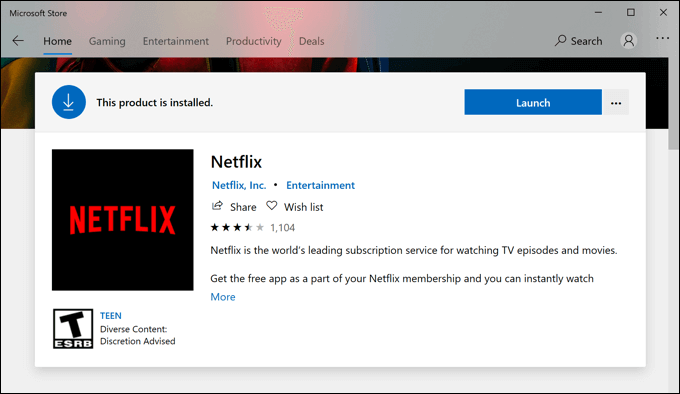Go back using the back arrow
Viewport: 680px width, 394px height.
coord(18,41)
